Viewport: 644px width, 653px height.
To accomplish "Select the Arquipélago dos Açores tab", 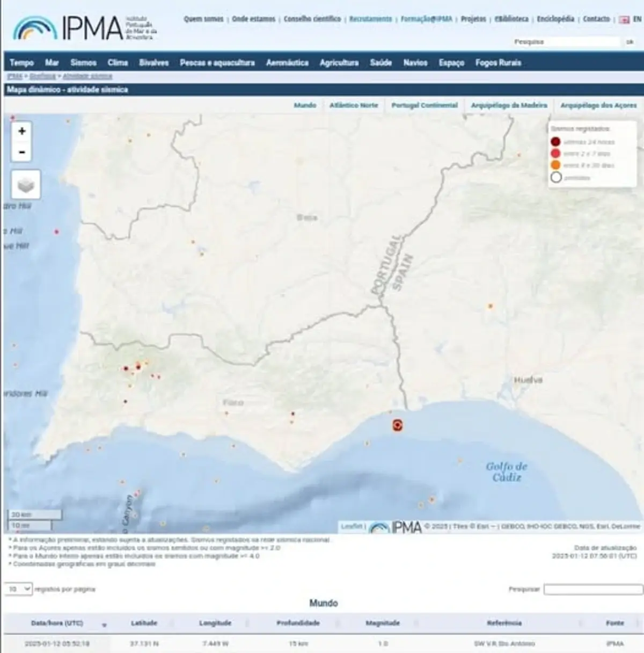I will point(598,105).
